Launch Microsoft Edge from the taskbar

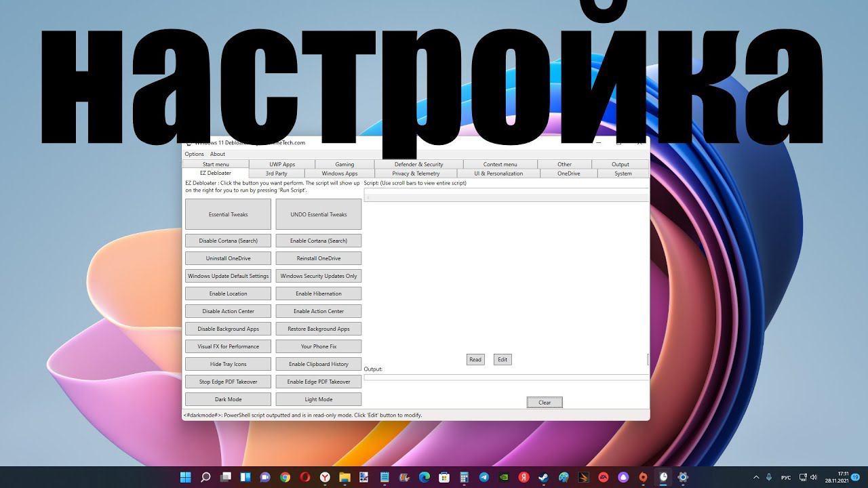[x=425, y=477]
